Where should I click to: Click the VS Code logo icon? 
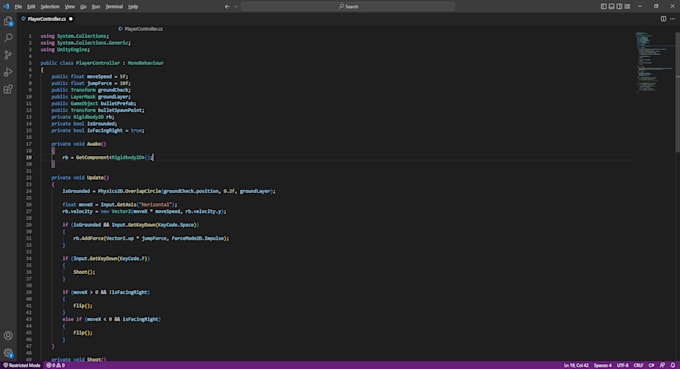pyautogui.click(x=6, y=7)
